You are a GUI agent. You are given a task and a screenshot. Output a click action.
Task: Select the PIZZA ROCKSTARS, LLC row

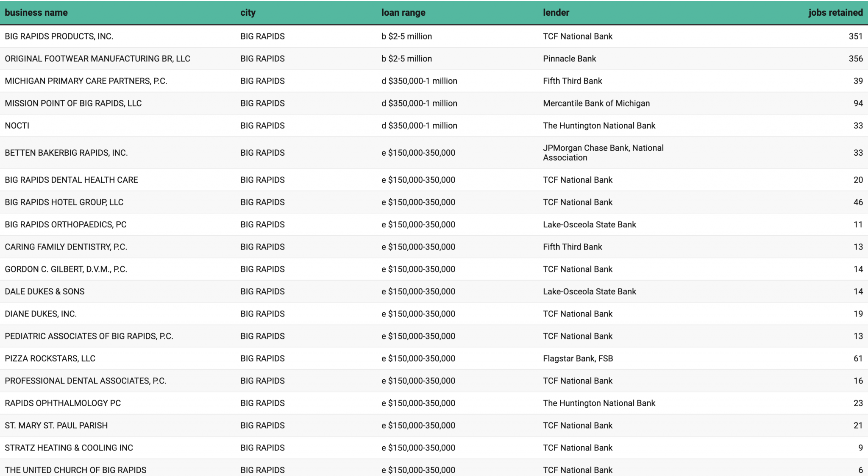pyautogui.click(x=50, y=358)
